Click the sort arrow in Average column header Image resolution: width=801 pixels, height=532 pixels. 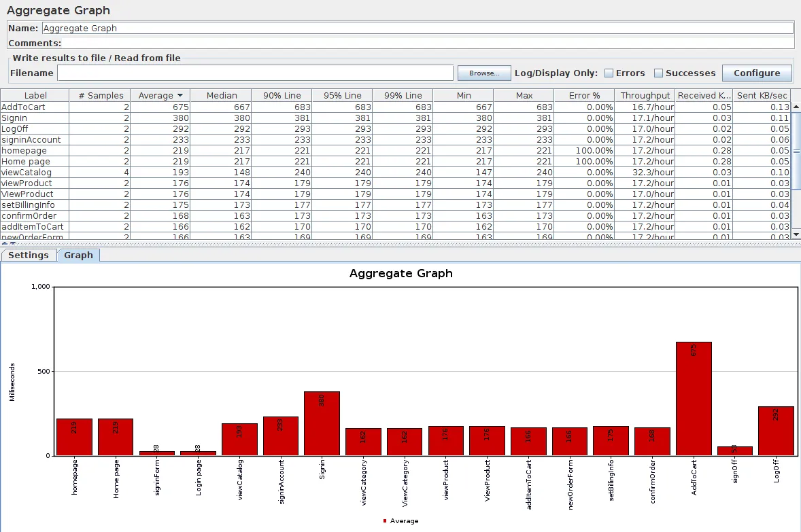tap(180, 96)
